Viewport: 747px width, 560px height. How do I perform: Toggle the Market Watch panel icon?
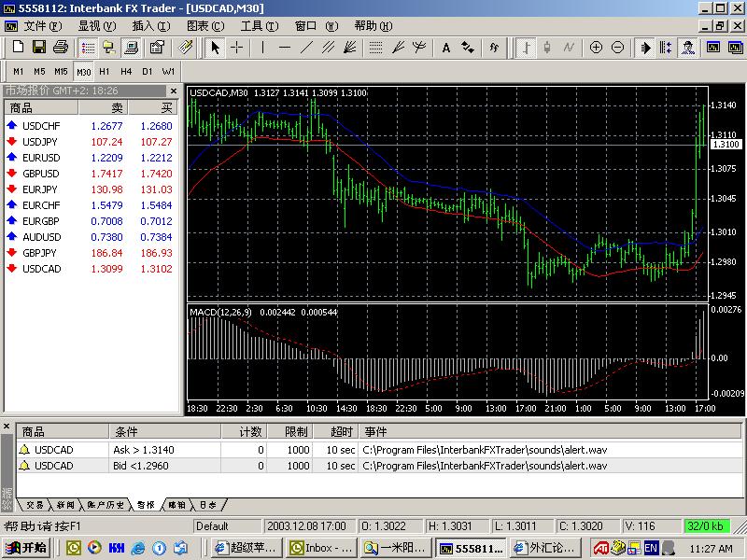pyautogui.click(x=88, y=48)
